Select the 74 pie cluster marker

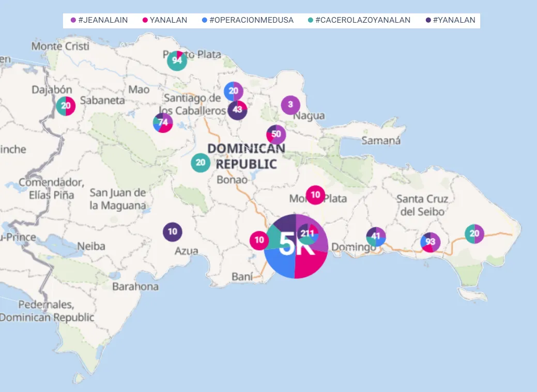163,123
